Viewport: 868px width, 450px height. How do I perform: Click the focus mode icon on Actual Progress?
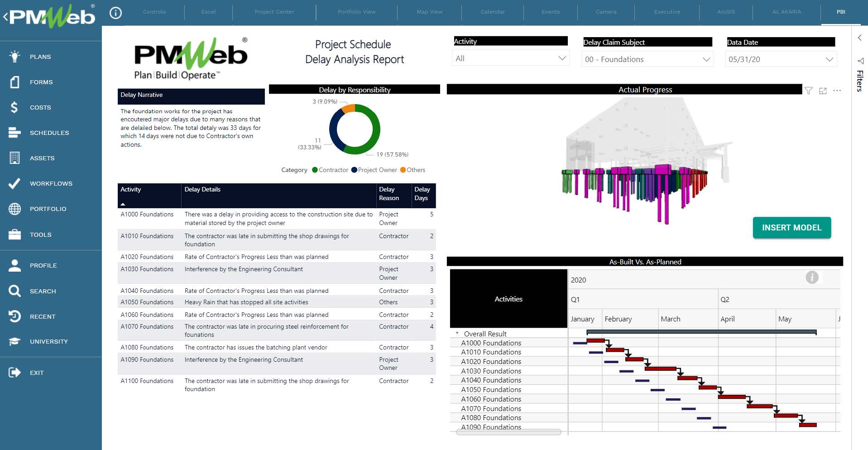coord(823,91)
